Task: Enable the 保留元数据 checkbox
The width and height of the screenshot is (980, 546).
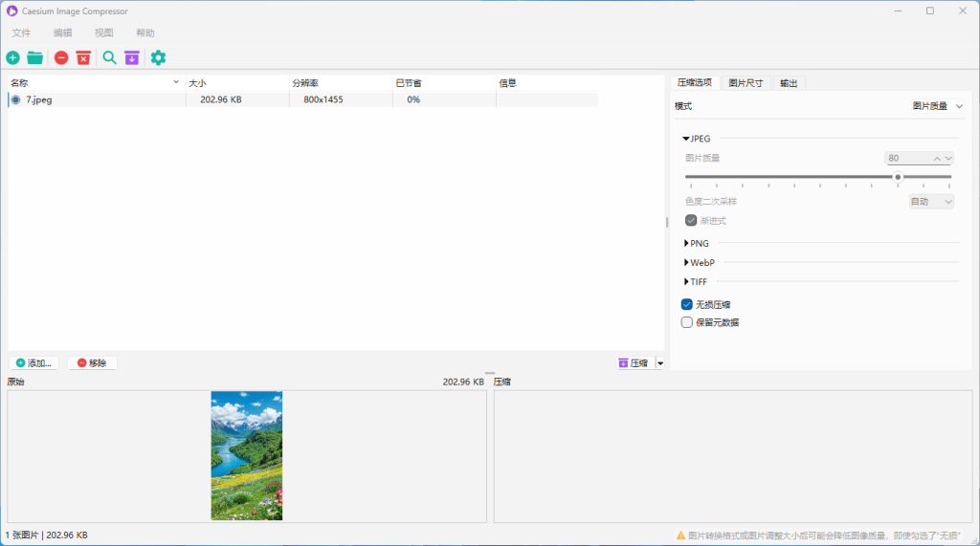Action: pos(687,322)
